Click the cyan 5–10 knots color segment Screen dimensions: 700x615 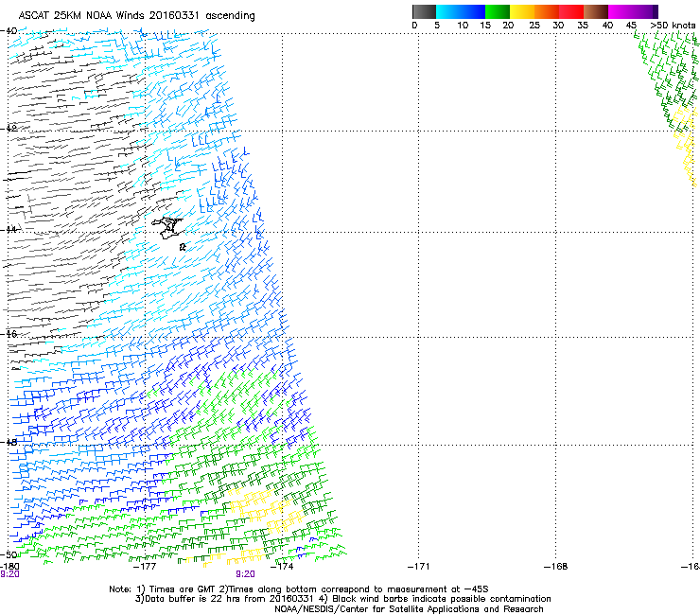[x=448, y=12]
